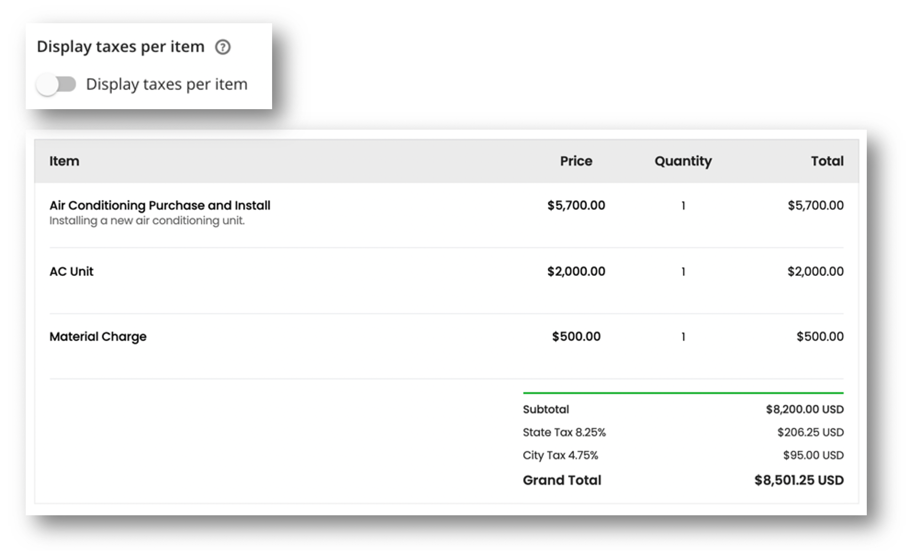This screenshot has width=910, height=551.
Task: Click the Display taxes per item heading
Action: click(120, 47)
